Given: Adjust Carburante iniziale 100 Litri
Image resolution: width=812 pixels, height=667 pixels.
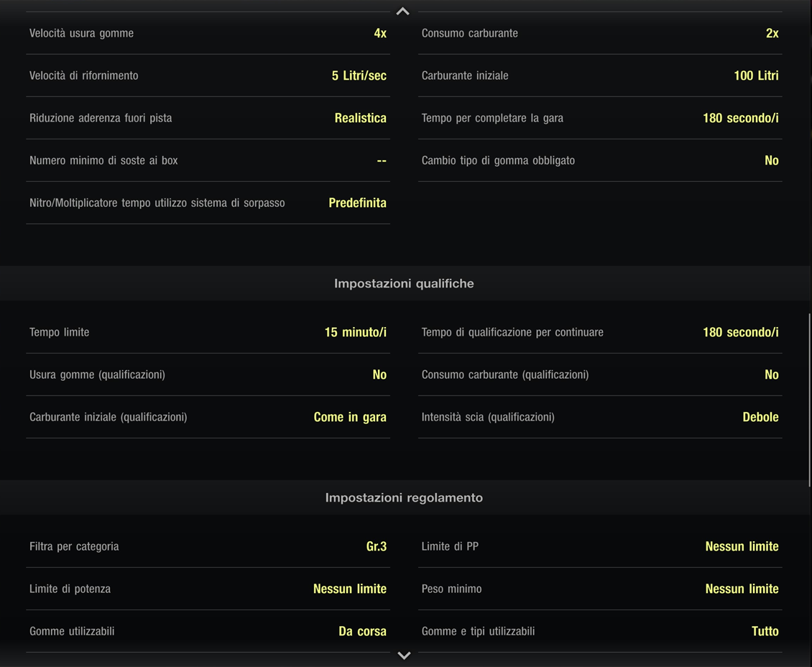Looking at the screenshot, I should tap(600, 75).
